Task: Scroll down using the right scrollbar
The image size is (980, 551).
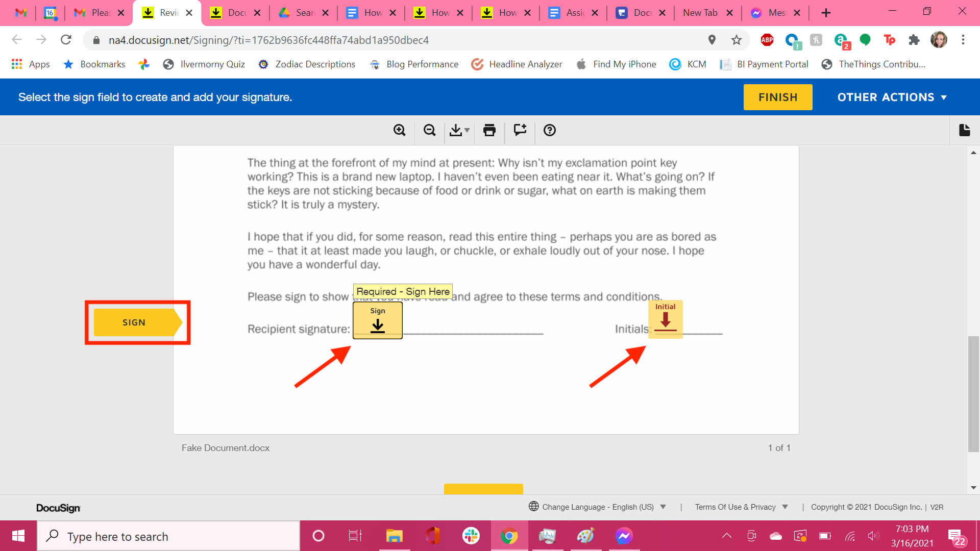Action: [974, 490]
